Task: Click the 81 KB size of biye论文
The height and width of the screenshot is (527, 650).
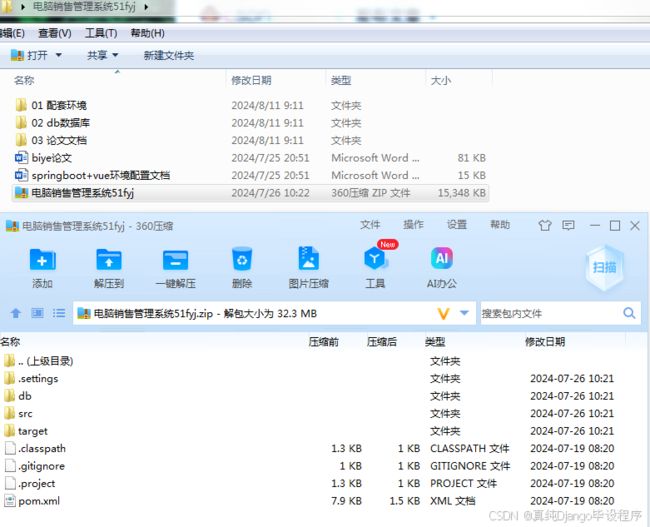Action: pyautogui.click(x=471, y=158)
